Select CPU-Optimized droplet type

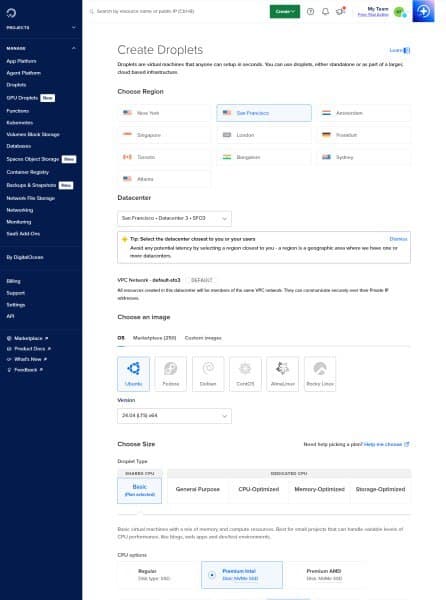coord(259,489)
